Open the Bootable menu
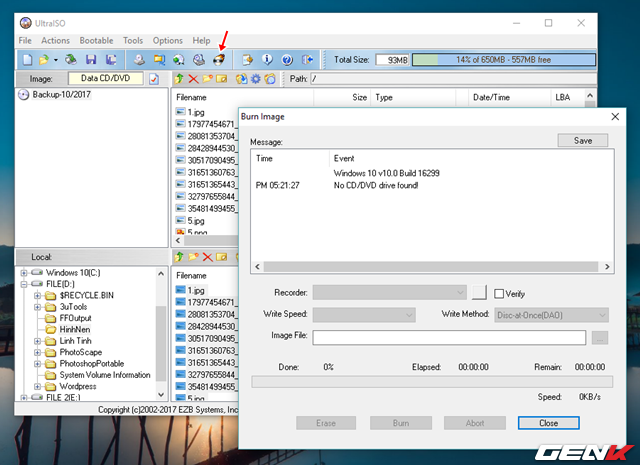 coord(96,40)
